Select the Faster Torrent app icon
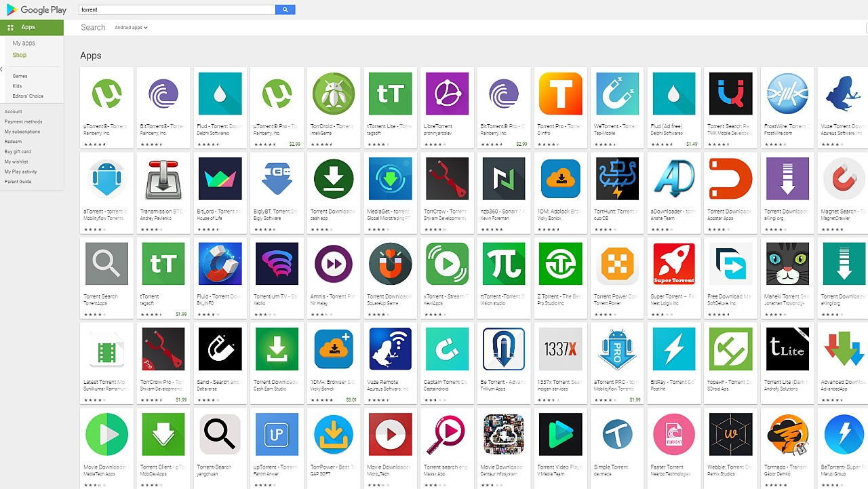 (674, 434)
